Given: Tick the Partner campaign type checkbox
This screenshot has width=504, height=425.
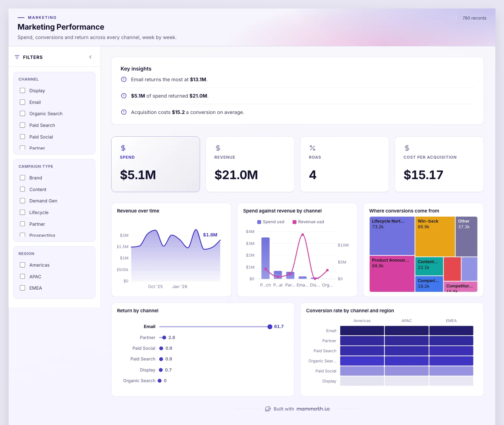Looking at the screenshot, I should [22, 224].
